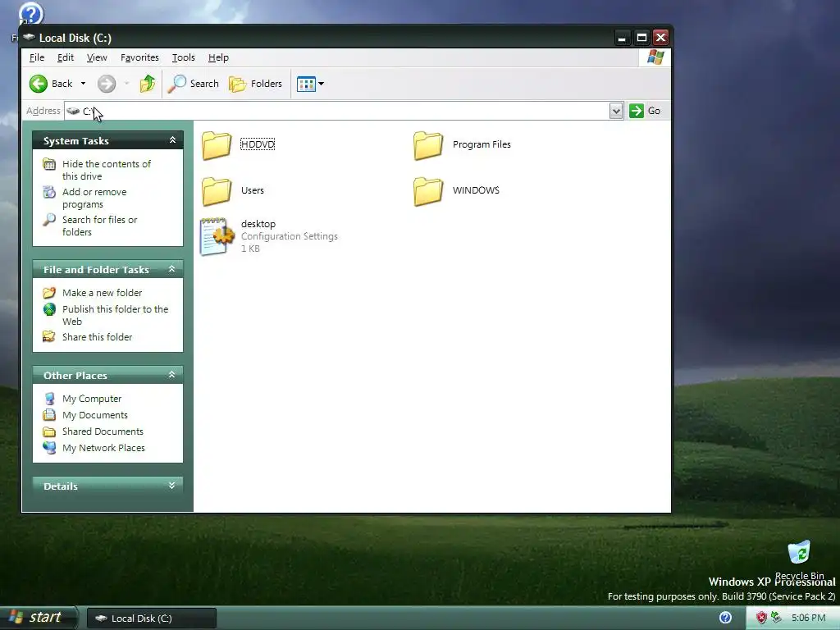Click Search for files or folders link
This screenshot has width=840, height=630.
pyautogui.click(x=99, y=226)
